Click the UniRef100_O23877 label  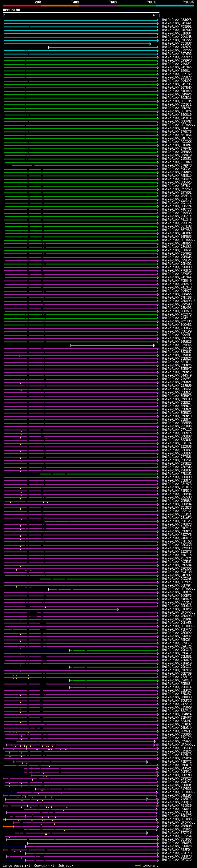(176, 78)
